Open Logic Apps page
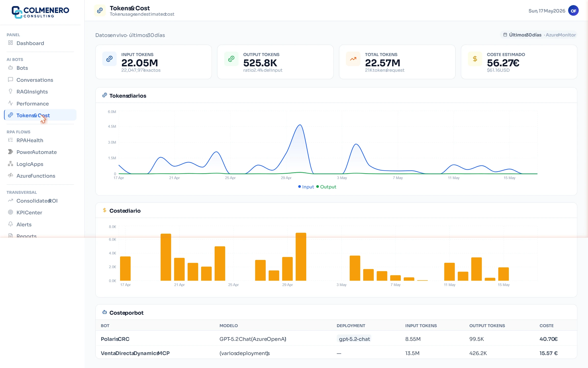 coord(40,164)
